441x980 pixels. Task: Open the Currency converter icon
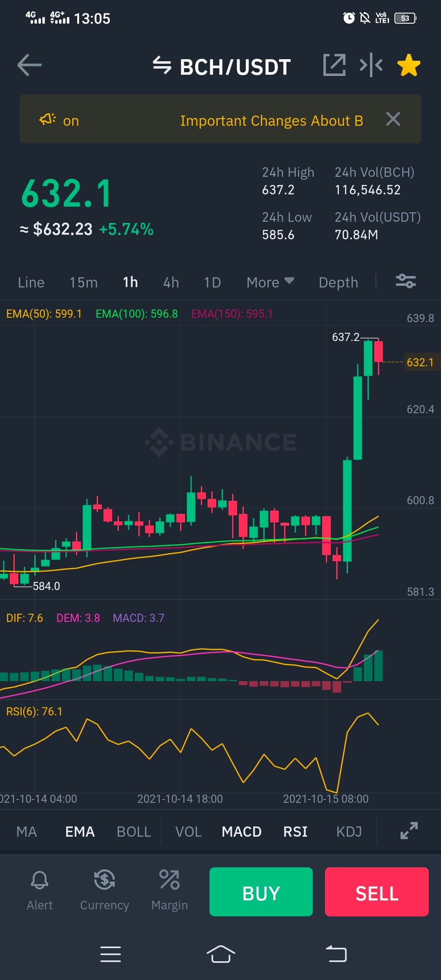tap(105, 891)
